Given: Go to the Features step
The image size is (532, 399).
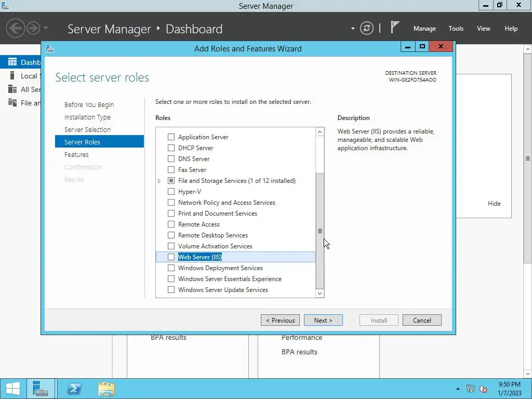Looking at the screenshot, I should [76, 154].
